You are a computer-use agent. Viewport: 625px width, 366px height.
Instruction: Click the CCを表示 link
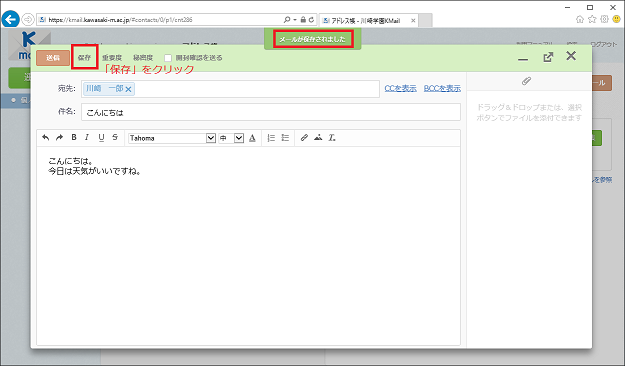coord(400,89)
